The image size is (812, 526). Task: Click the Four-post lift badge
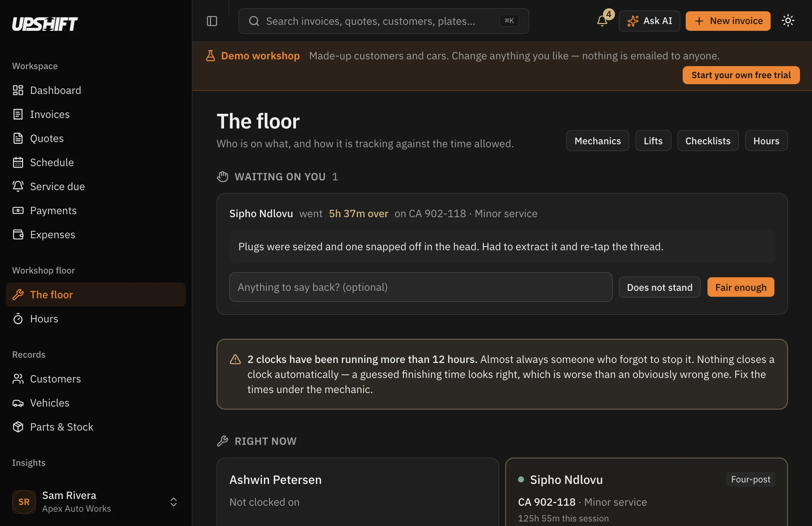[751, 479]
